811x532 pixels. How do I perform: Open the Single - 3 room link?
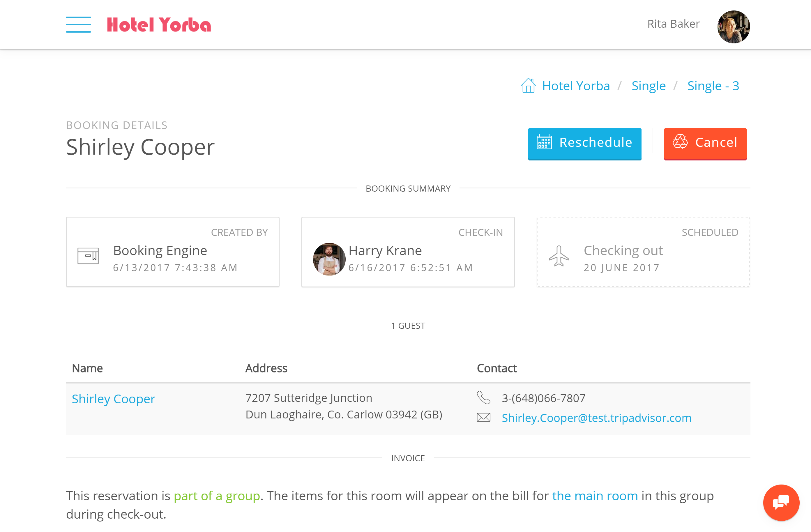[713, 86]
